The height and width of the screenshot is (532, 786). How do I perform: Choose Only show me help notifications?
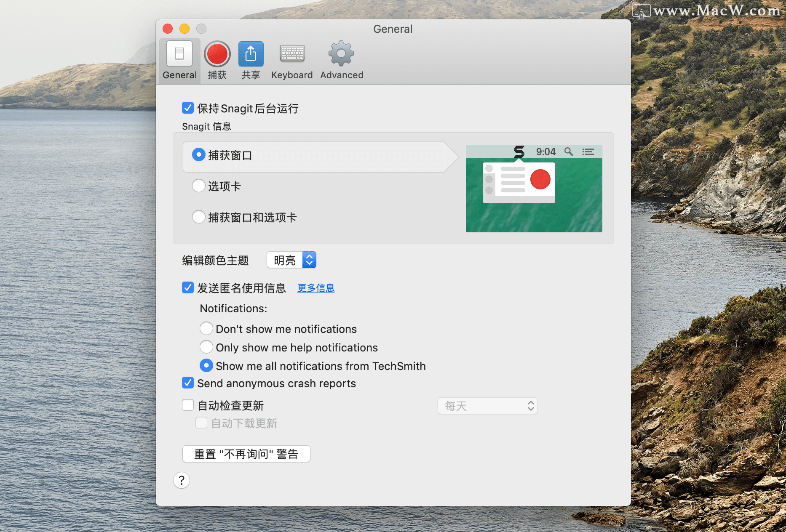(206, 347)
